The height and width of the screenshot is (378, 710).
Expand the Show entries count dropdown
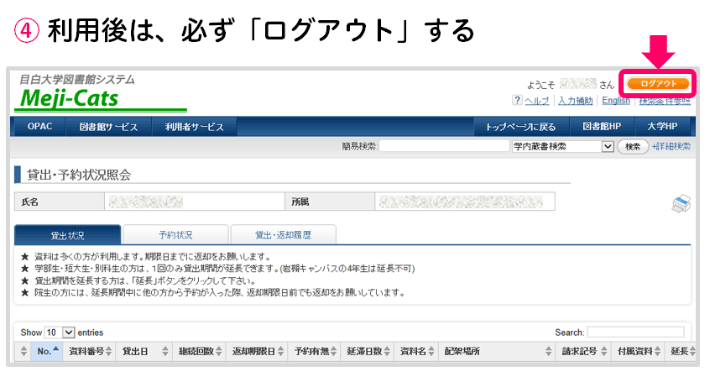(x=59, y=332)
